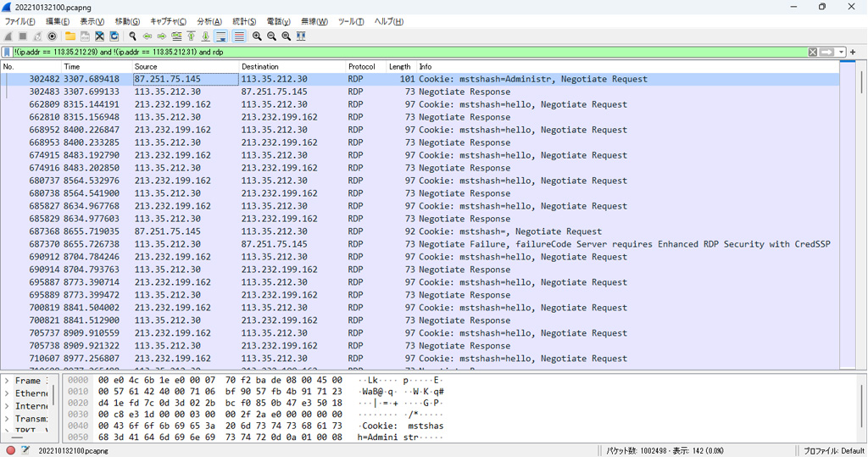The width and height of the screenshot is (868, 457).
Task: Click the packet count in status bar
Action: click(x=665, y=451)
